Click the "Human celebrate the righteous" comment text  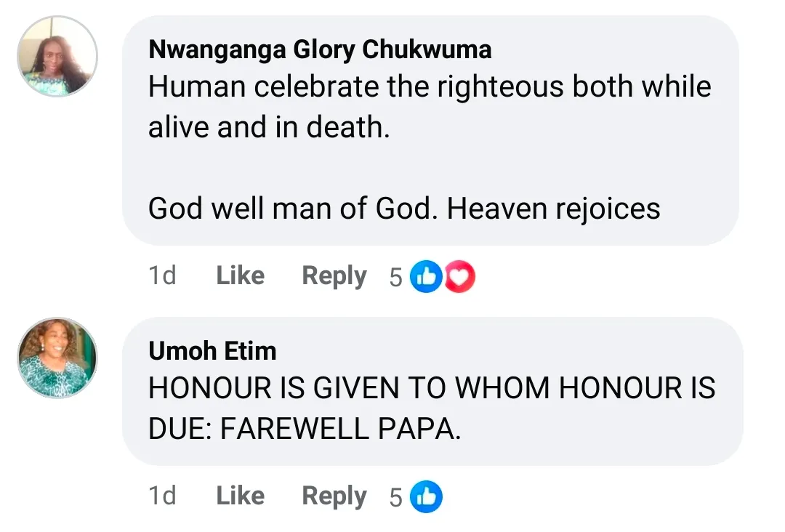(x=429, y=87)
